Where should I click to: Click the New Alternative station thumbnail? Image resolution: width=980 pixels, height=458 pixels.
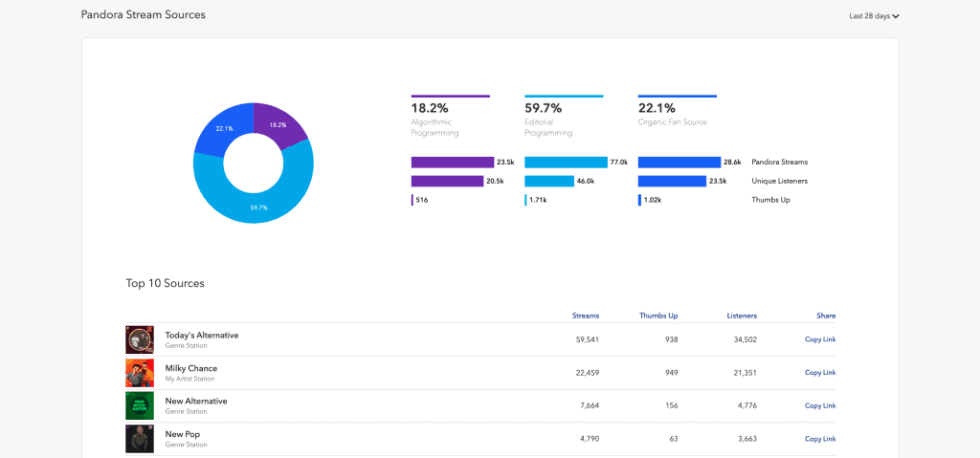pyautogui.click(x=140, y=406)
